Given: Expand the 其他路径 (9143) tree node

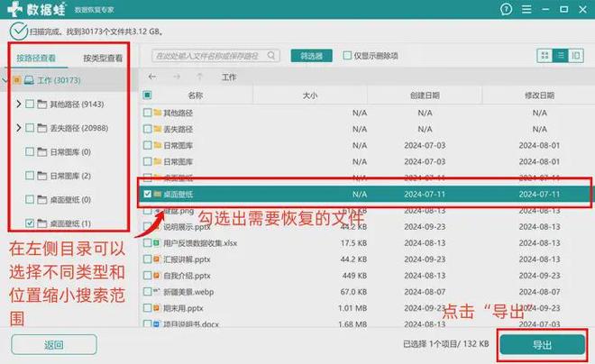Looking at the screenshot, I should coord(19,105).
